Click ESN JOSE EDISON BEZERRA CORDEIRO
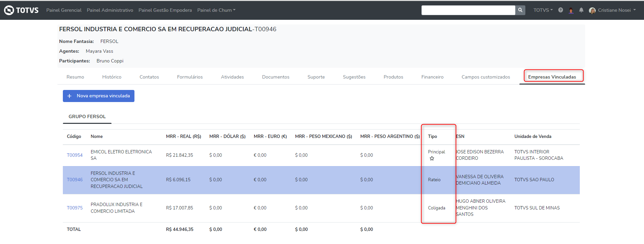 [480, 155]
